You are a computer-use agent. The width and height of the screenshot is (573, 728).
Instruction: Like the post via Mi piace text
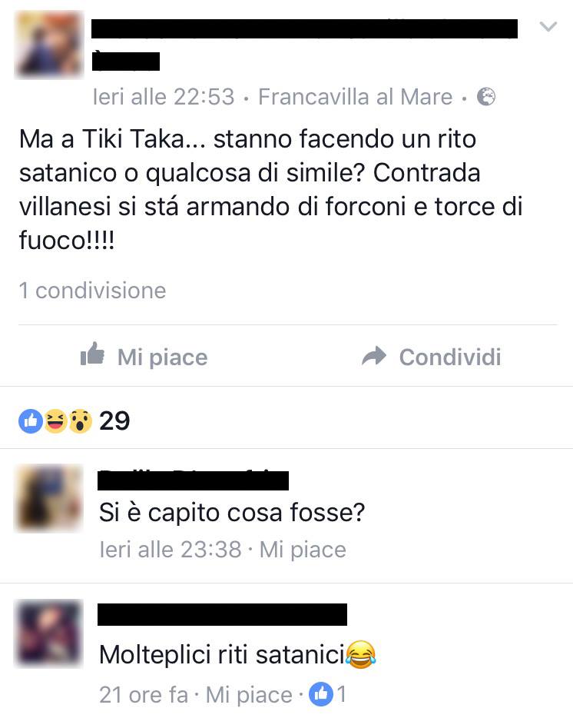tap(162, 357)
